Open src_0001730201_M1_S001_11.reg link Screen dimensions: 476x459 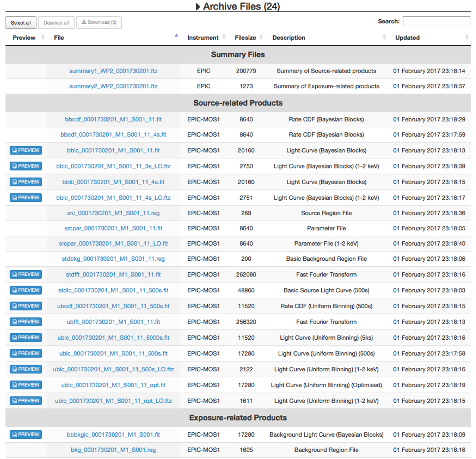click(113, 213)
